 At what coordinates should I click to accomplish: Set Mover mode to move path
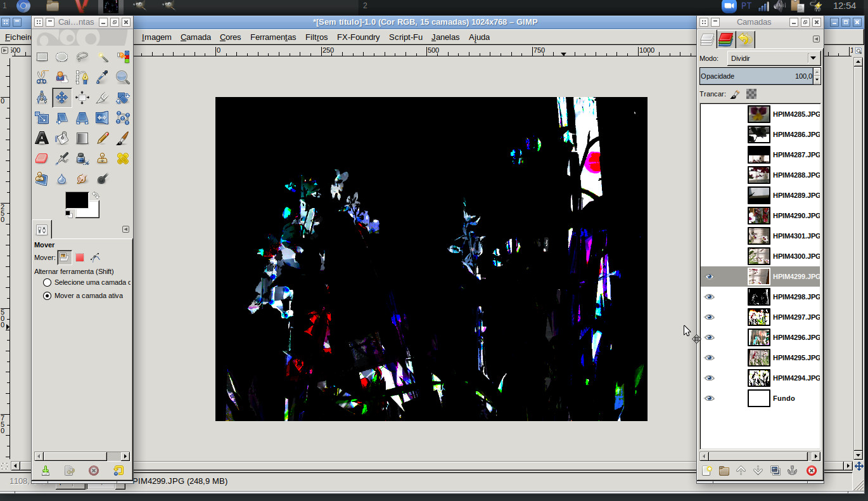(x=95, y=257)
